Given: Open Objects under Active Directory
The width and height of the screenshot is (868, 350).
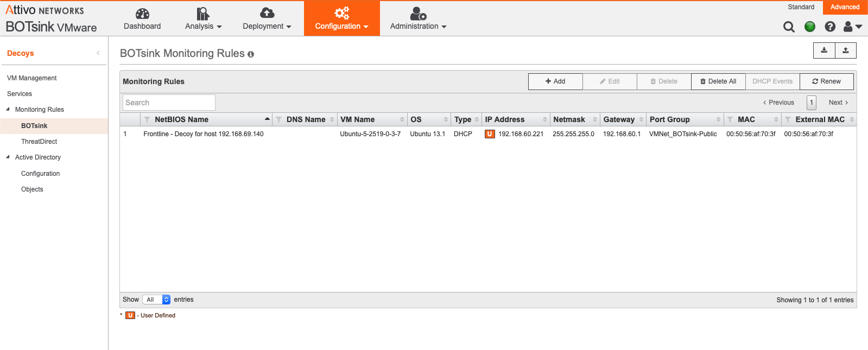Looking at the screenshot, I should pos(32,189).
